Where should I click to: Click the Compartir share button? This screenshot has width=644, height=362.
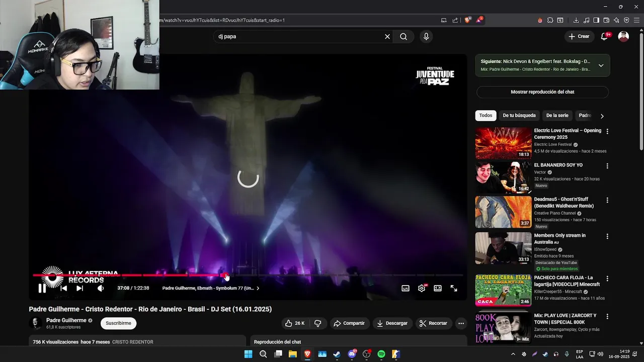pyautogui.click(x=349, y=323)
